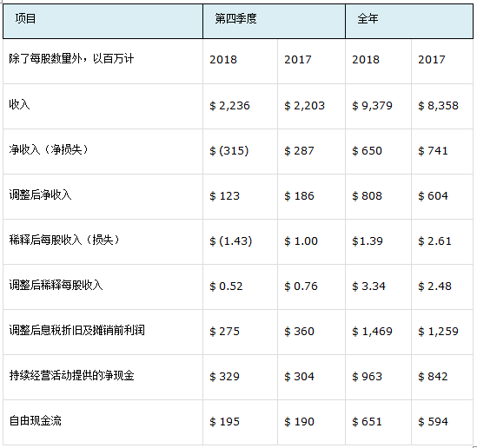
Task: Click the 调整后净收入 row label
Action: pos(40,194)
